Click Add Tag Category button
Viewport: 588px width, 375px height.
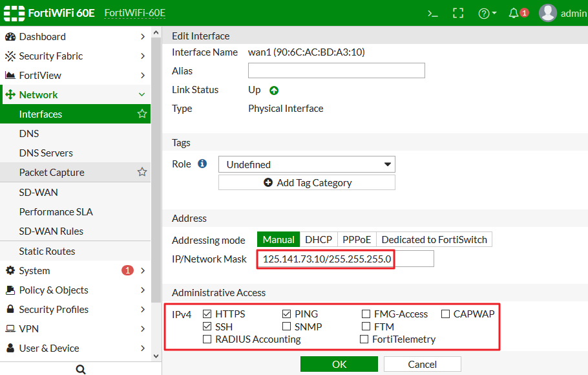click(307, 183)
